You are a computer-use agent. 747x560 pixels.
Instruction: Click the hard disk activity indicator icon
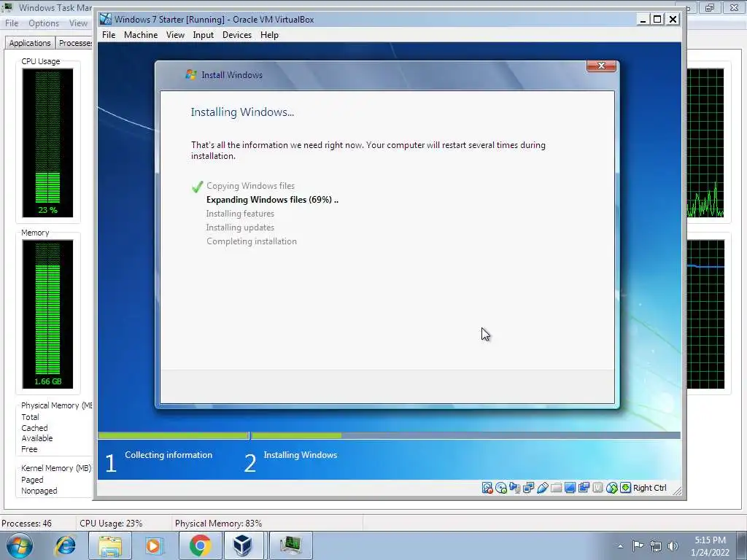tap(487, 488)
